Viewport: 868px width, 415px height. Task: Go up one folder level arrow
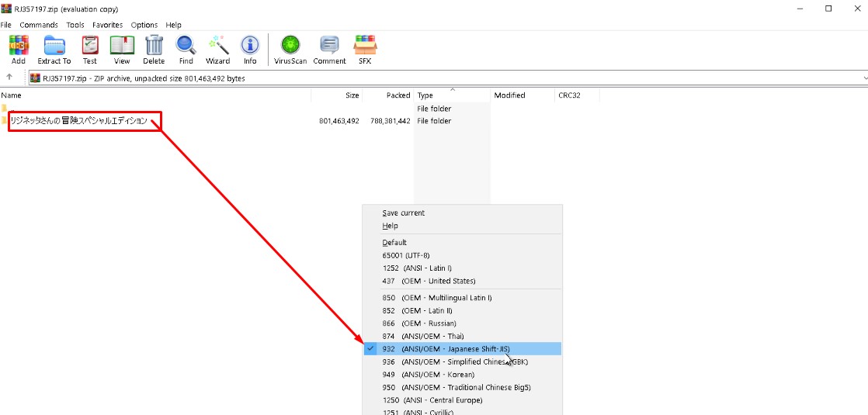coord(9,78)
